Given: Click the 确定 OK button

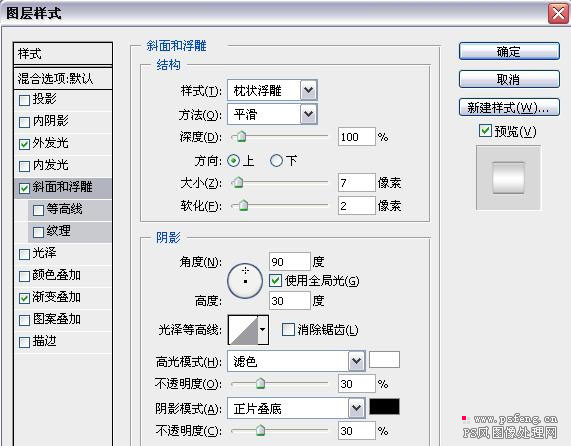Looking at the screenshot, I should [x=509, y=51].
